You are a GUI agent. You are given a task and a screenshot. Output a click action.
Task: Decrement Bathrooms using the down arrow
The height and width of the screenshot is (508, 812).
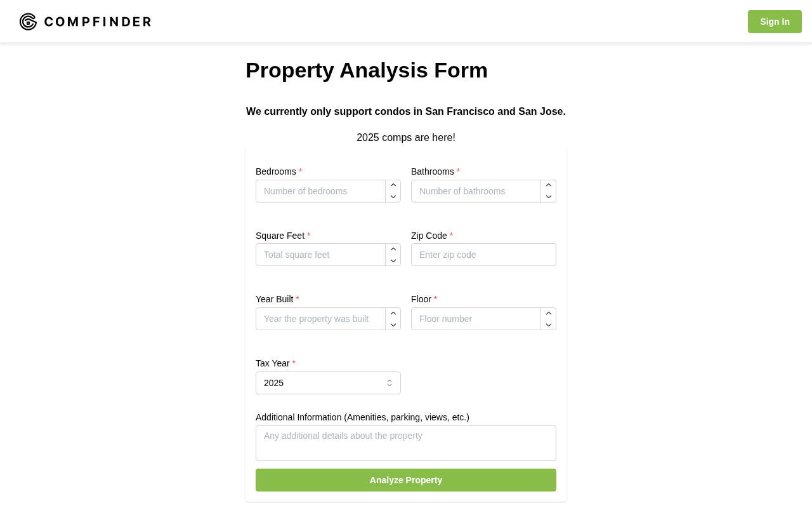tap(549, 197)
